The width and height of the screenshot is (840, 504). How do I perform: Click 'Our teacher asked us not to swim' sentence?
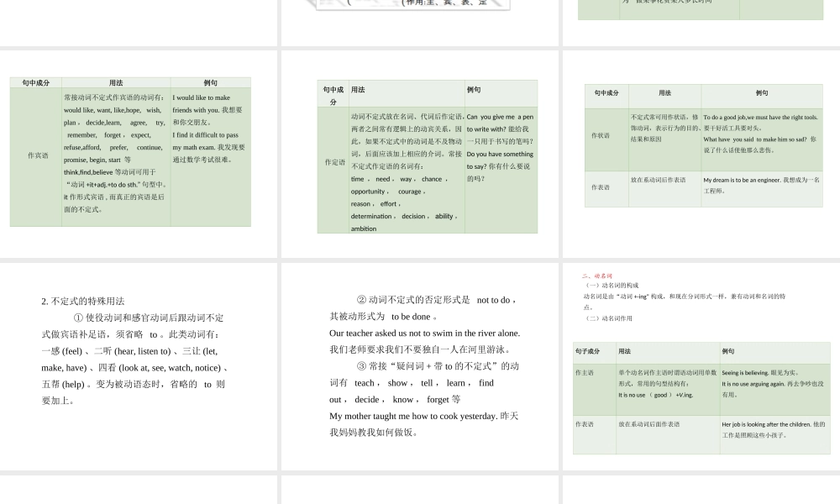pyautogui.click(x=425, y=333)
